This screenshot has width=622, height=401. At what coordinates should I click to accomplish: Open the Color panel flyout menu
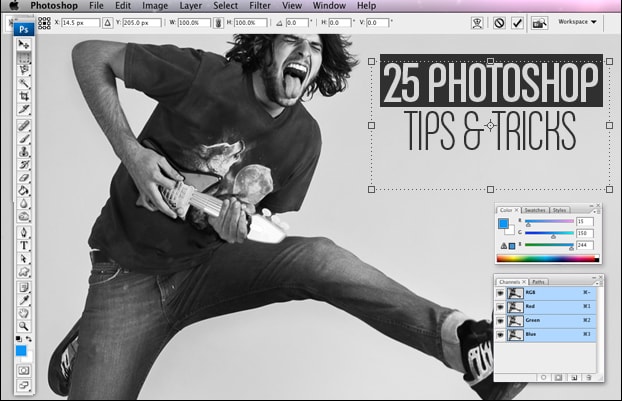(x=595, y=211)
